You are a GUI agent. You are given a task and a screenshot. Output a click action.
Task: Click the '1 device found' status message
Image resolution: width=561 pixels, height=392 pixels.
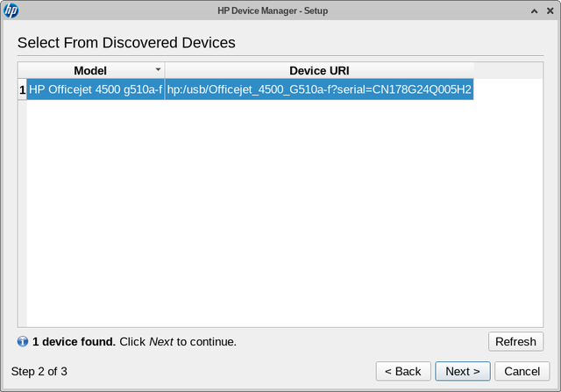click(134, 341)
